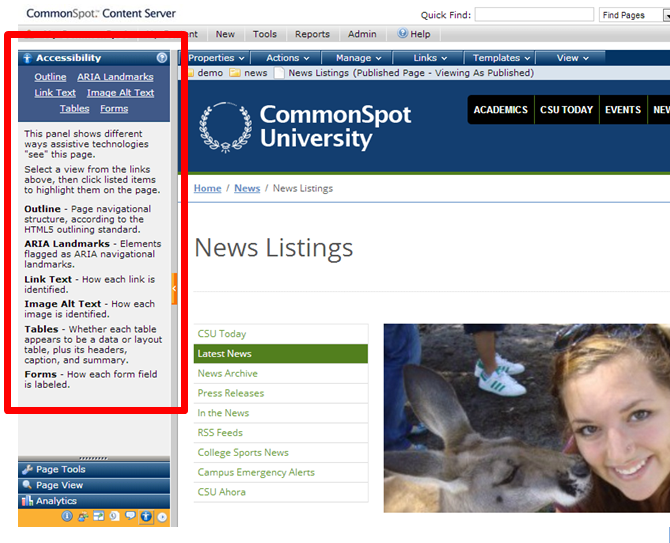Open the View dropdown menu

tap(572, 58)
